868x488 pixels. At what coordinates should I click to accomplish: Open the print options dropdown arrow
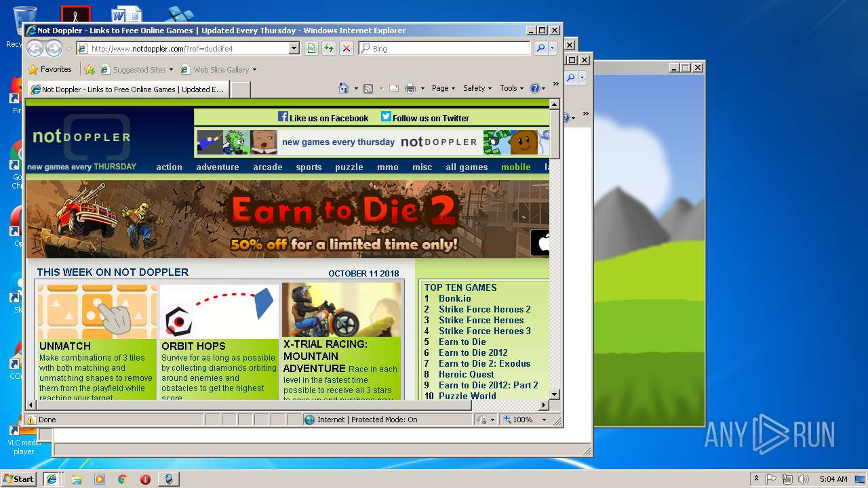[422, 88]
